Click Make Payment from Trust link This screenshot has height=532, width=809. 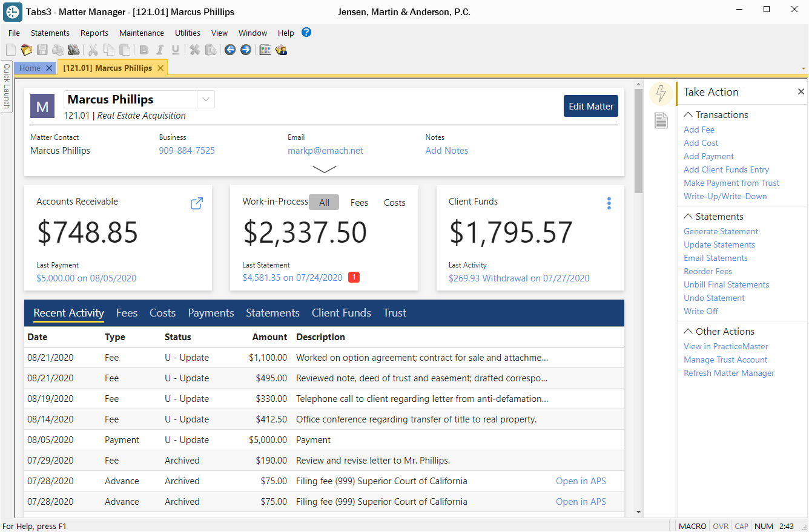[731, 183]
